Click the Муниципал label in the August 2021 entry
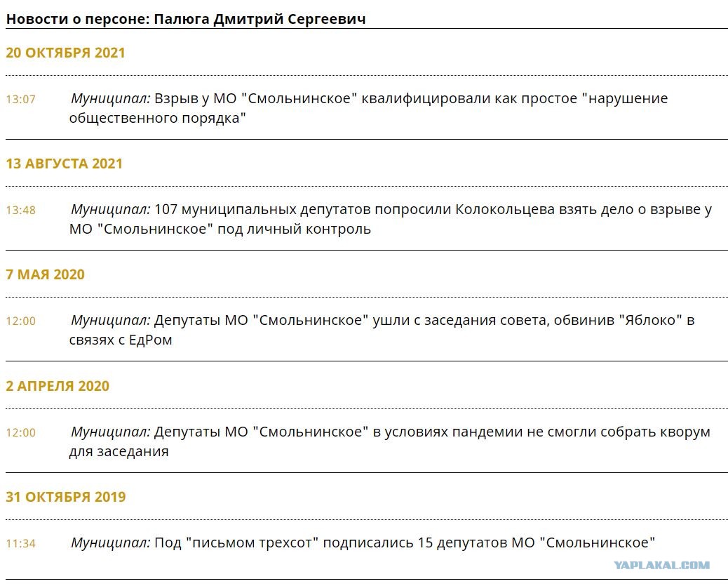 pos(111,210)
